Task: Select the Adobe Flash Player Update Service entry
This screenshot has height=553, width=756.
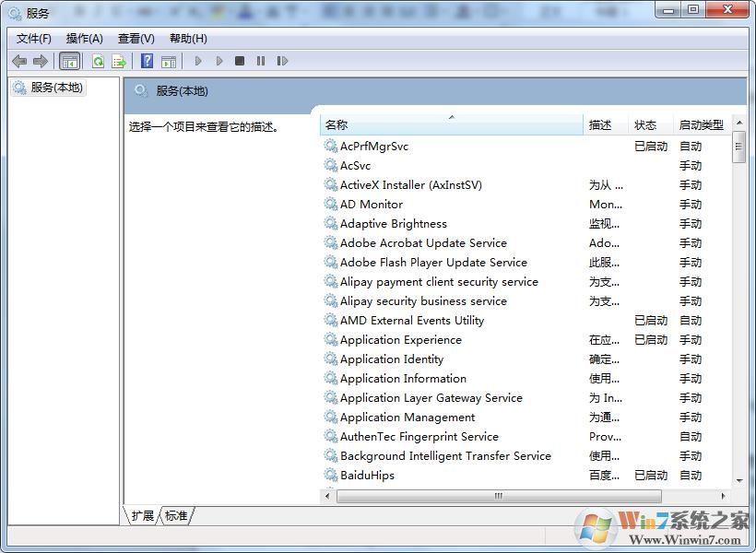Action: 429,262
